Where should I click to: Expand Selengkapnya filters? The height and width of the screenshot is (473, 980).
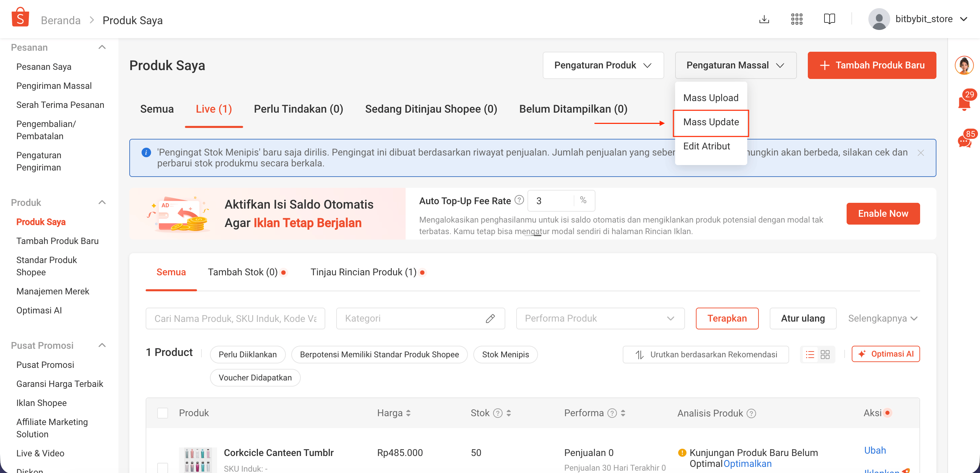point(883,319)
